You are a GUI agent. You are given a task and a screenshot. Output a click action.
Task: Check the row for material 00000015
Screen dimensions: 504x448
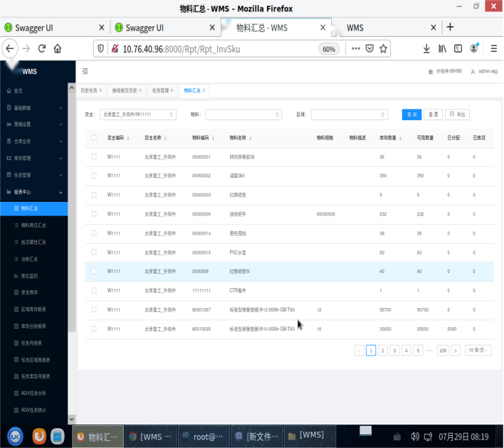coord(93,252)
